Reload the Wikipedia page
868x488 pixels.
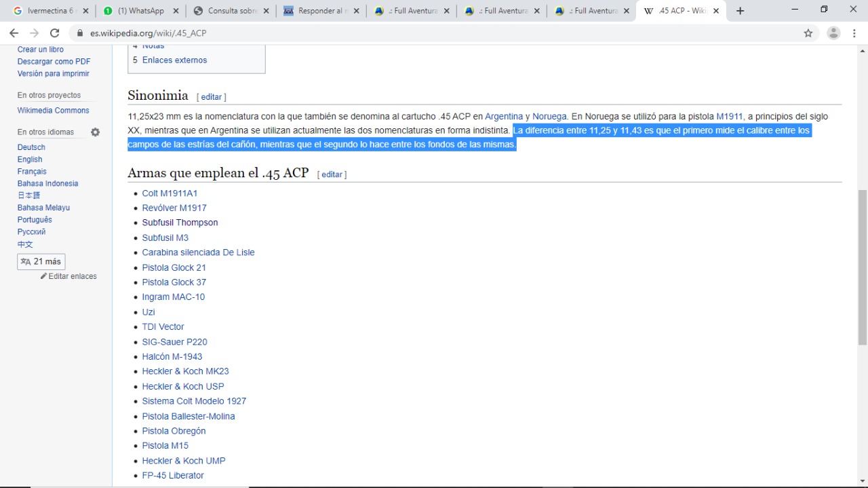[x=55, y=33]
